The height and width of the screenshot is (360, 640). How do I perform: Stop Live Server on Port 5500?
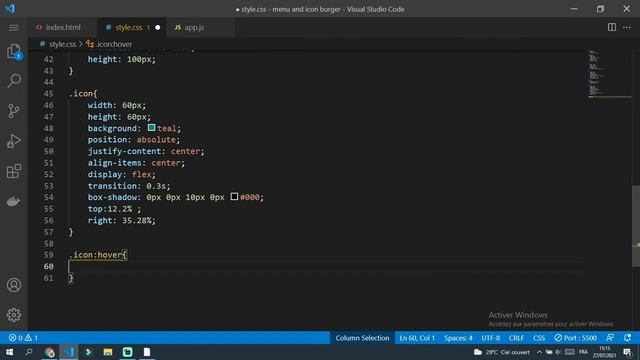576,338
